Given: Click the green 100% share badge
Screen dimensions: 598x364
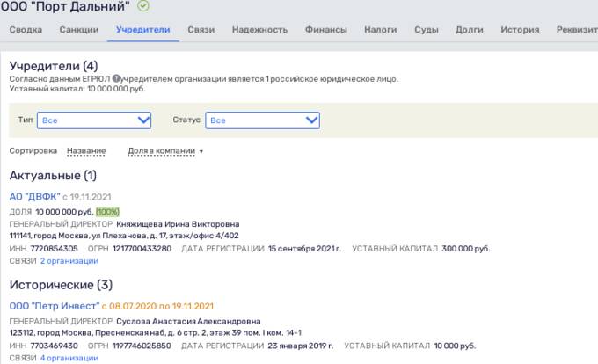Looking at the screenshot, I should 108,211.
